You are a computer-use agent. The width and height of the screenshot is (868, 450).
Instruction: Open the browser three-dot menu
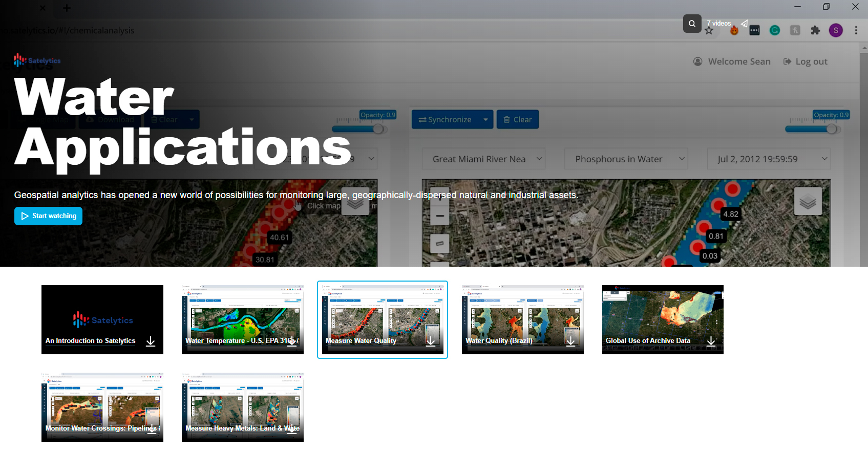[x=856, y=30]
